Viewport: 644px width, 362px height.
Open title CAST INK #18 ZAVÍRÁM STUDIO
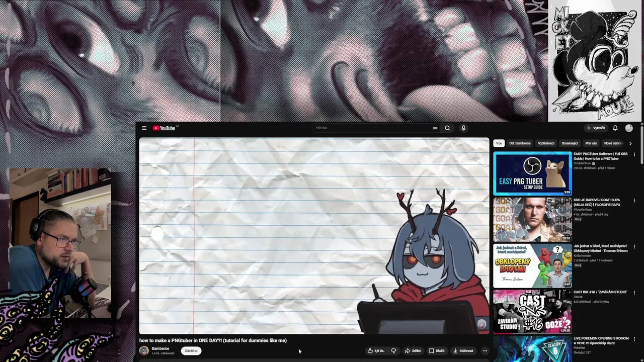coord(600,292)
